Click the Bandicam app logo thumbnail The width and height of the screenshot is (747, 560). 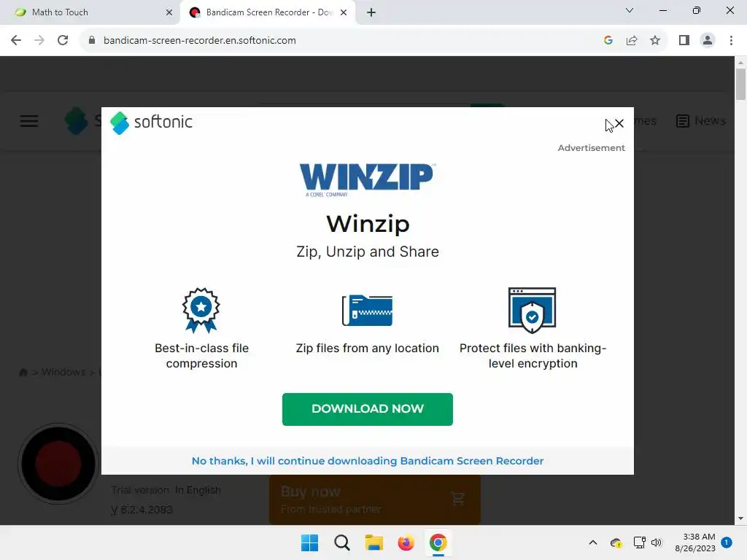(58, 463)
